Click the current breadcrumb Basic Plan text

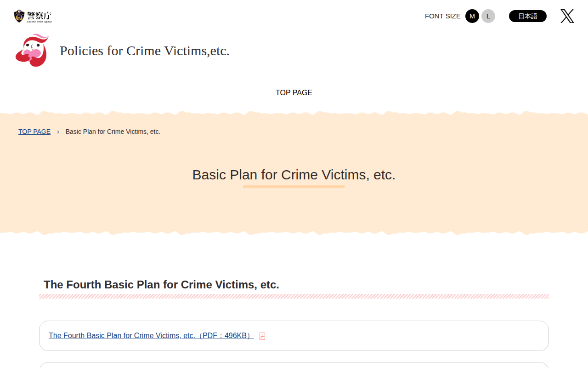[113, 132]
